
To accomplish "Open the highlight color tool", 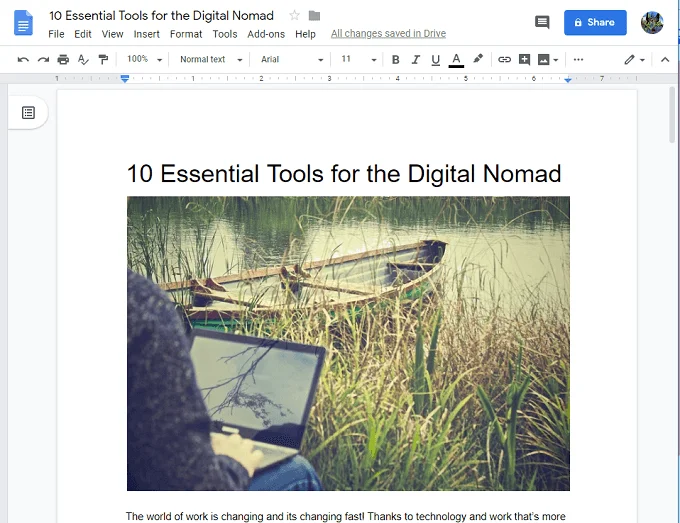I will [x=478, y=59].
